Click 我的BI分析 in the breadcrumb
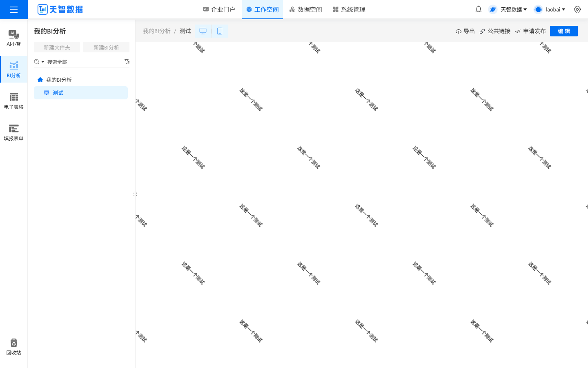This screenshot has width=588, height=368. pos(157,31)
